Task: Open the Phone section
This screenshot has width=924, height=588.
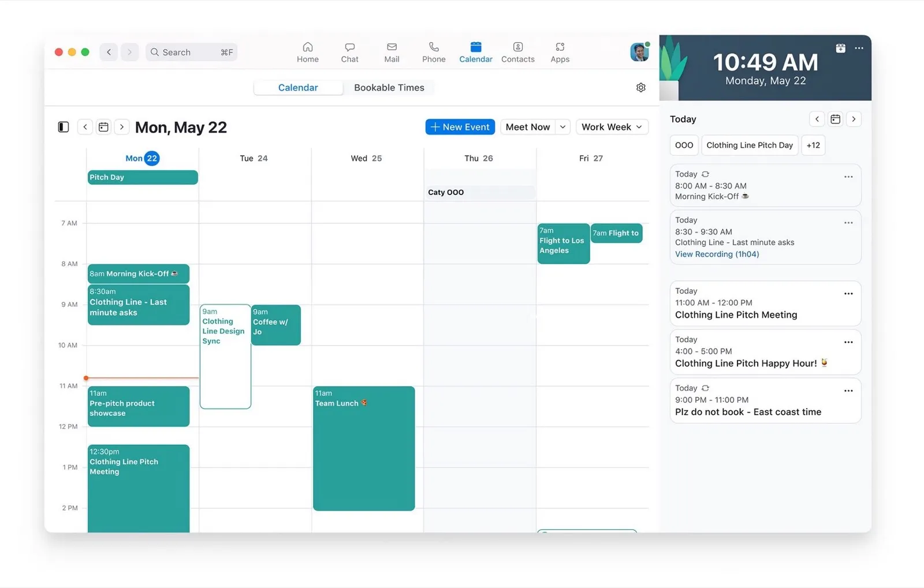Action: coord(433,52)
